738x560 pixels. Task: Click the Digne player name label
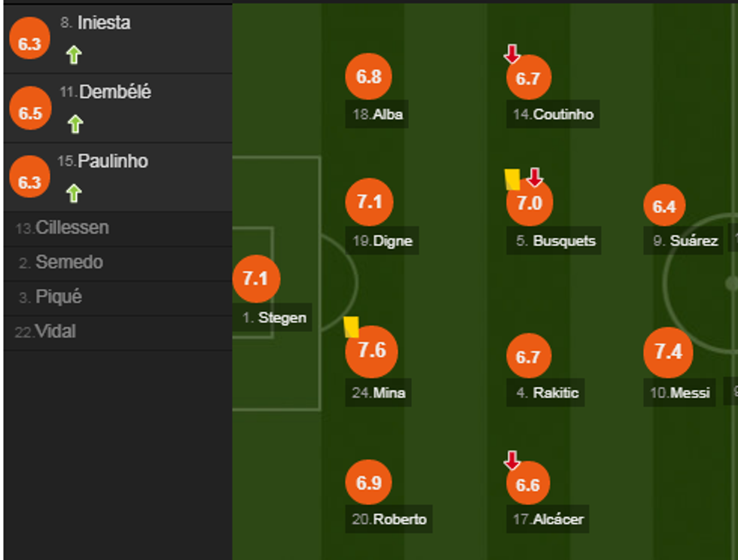tap(392, 242)
